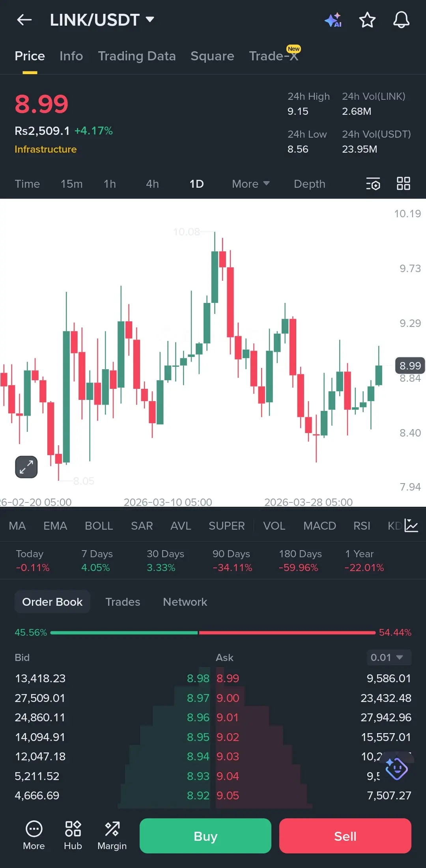Change order book precision 0.01 dropdown
Screen dimensions: 426x868
[389, 657]
